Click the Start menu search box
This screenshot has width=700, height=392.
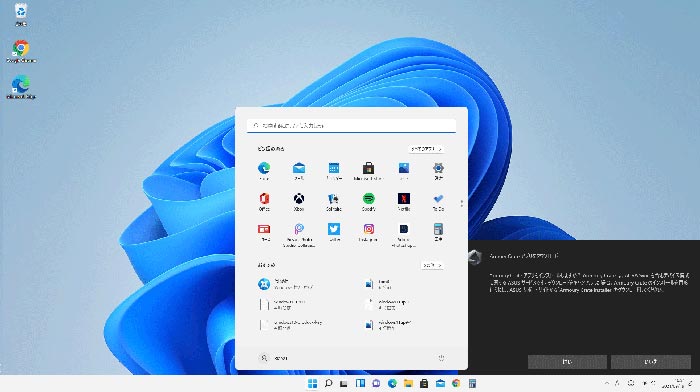[x=351, y=125]
